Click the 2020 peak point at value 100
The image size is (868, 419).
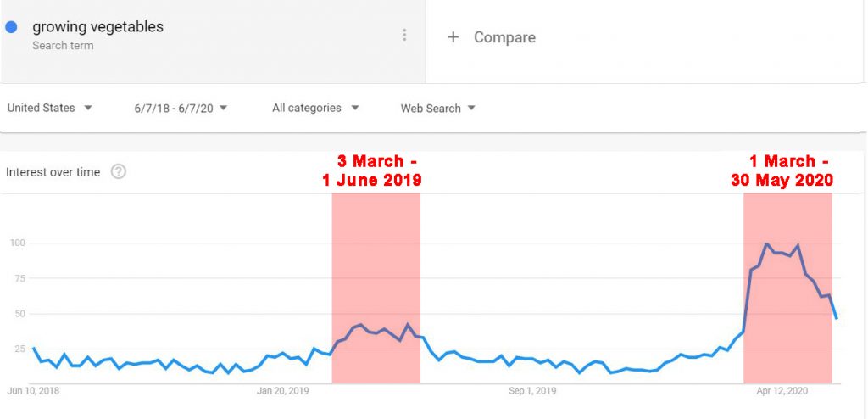766,243
